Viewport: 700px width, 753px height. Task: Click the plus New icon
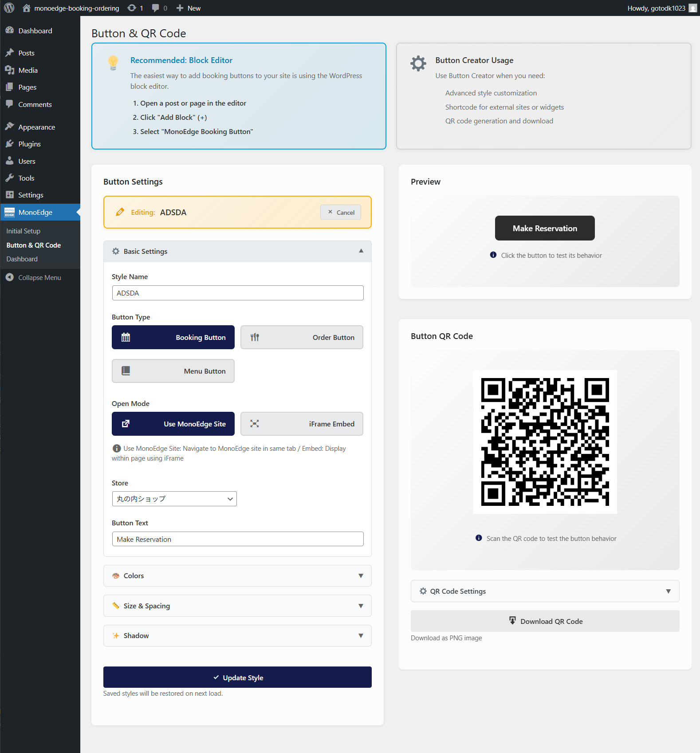click(x=180, y=8)
